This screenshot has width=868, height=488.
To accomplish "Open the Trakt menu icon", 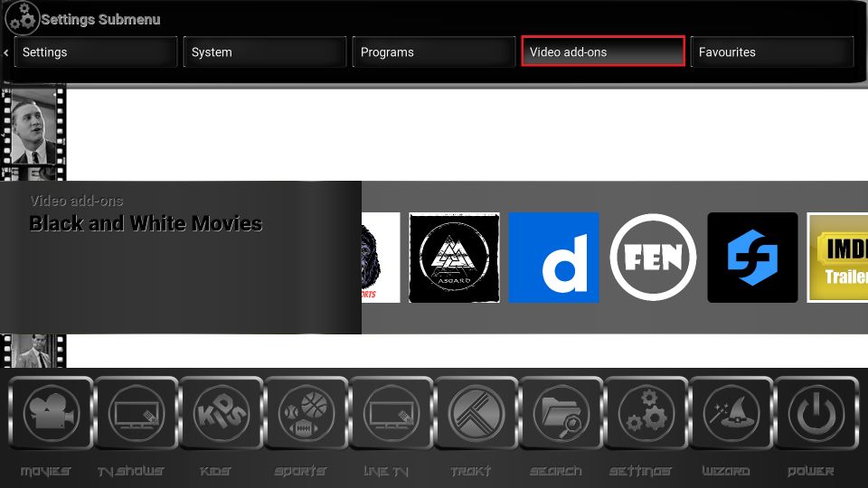I will (476, 413).
